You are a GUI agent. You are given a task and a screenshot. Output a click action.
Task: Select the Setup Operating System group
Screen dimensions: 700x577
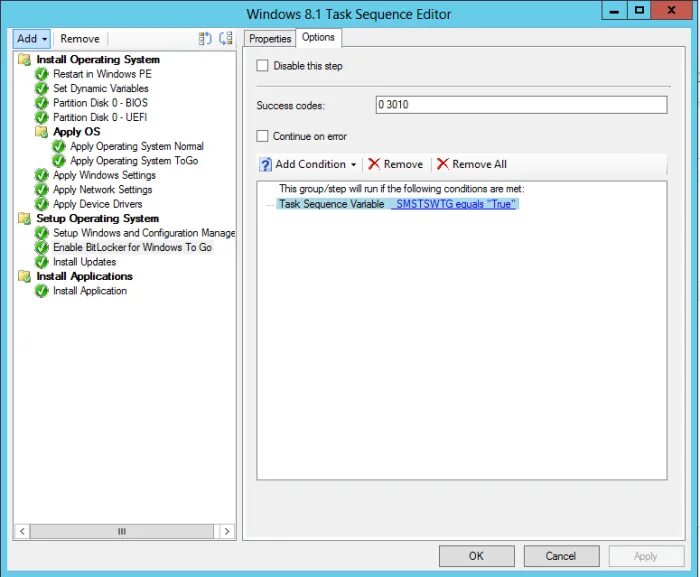pyautogui.click(x=97, y=218)
